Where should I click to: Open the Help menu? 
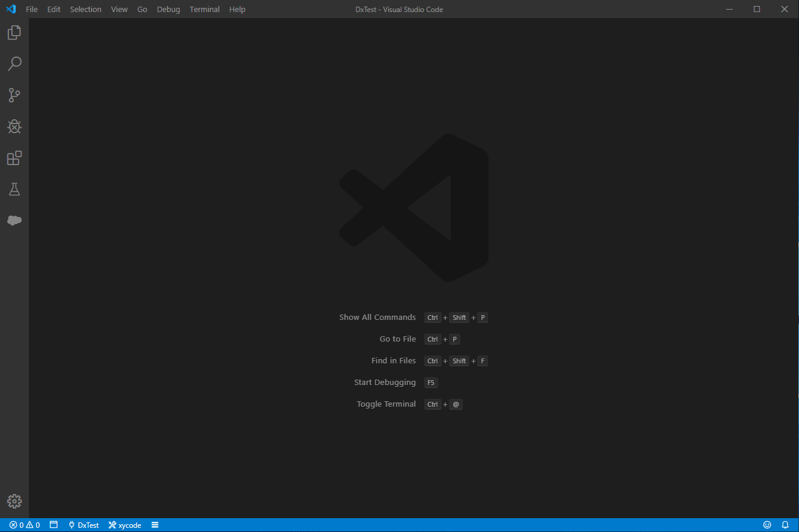[x=237, y=9]
